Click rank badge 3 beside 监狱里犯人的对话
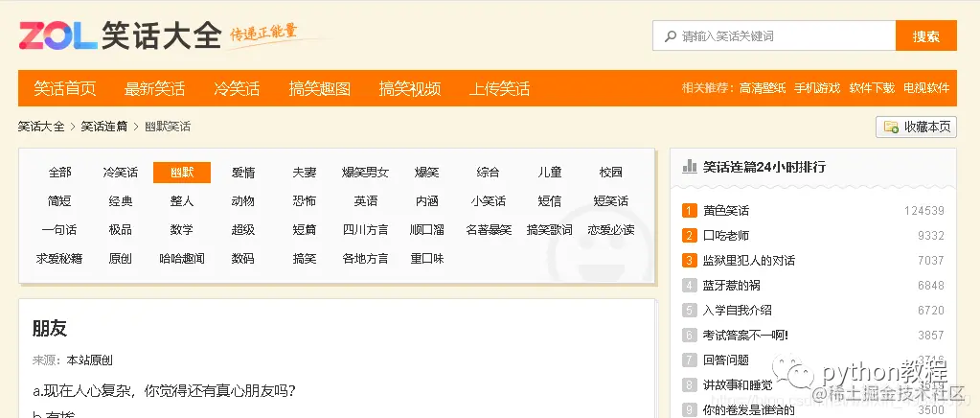Image resolution: width=980 pixels, height=418 pixels. pos(690,261)
